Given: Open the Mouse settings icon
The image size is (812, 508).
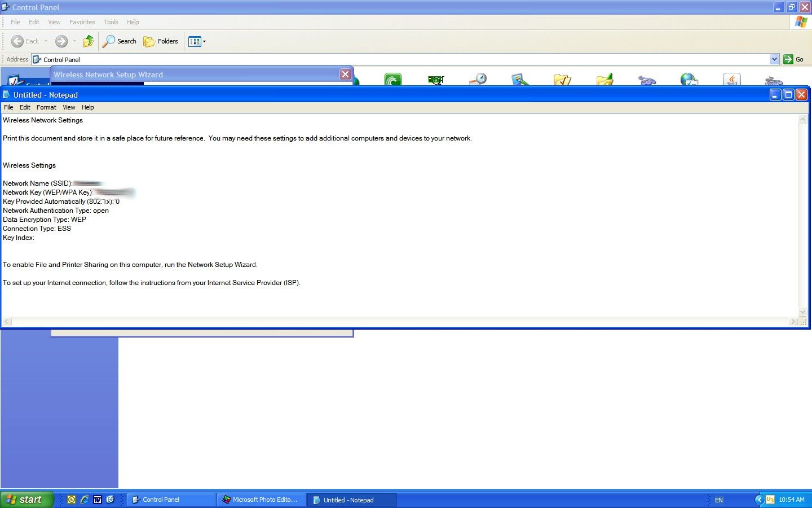Looking at the screenshot, I should coord(774,80).
